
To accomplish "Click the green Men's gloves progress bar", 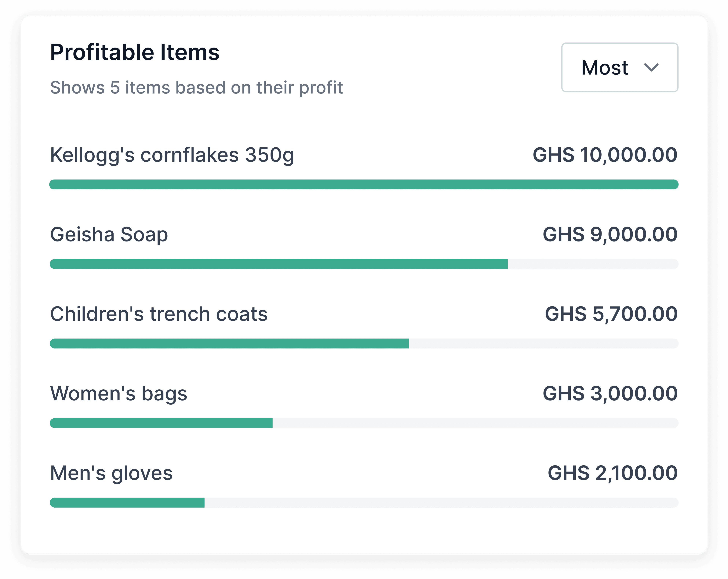I will [127, 503].
